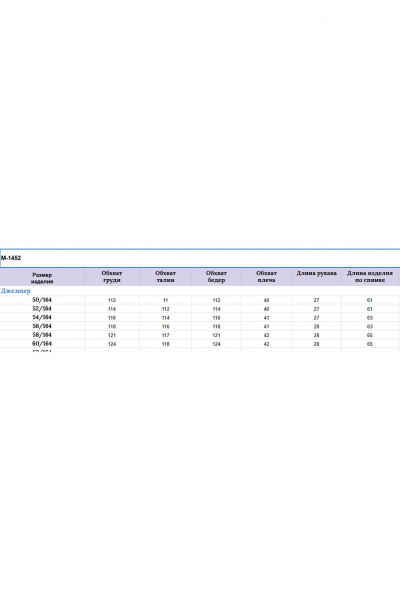Select the 60/164 size row cell
Image resolution: width=400 pixels, height=600 pixels.
coord(42,344)
